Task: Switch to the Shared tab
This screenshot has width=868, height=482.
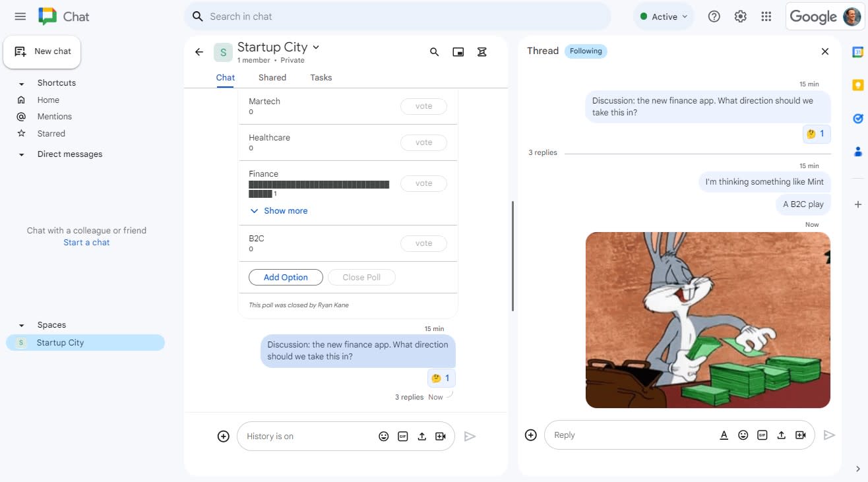Action: 272,77
